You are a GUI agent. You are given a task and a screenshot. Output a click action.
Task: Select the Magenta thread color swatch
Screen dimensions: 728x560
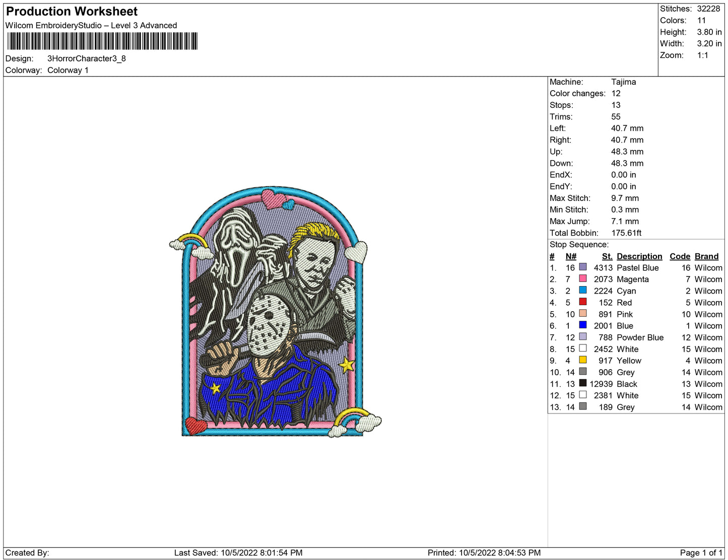pyautogui.click(x=583, y=278)
